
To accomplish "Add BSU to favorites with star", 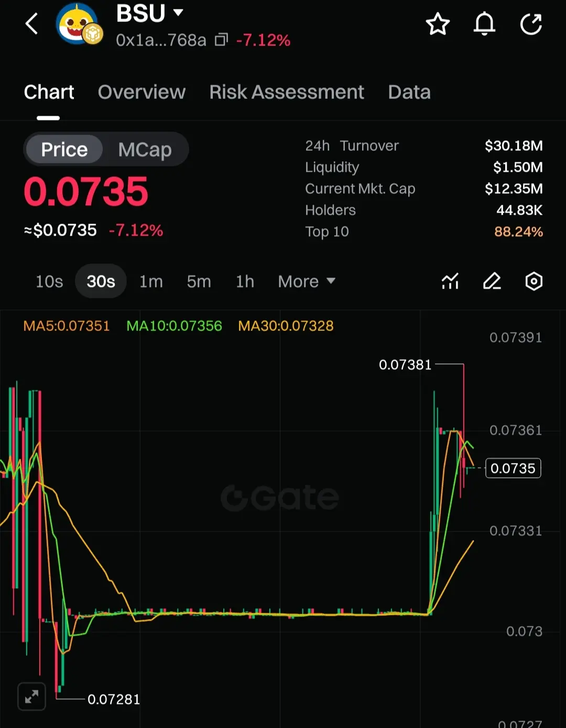I will (x=438, y=24).
